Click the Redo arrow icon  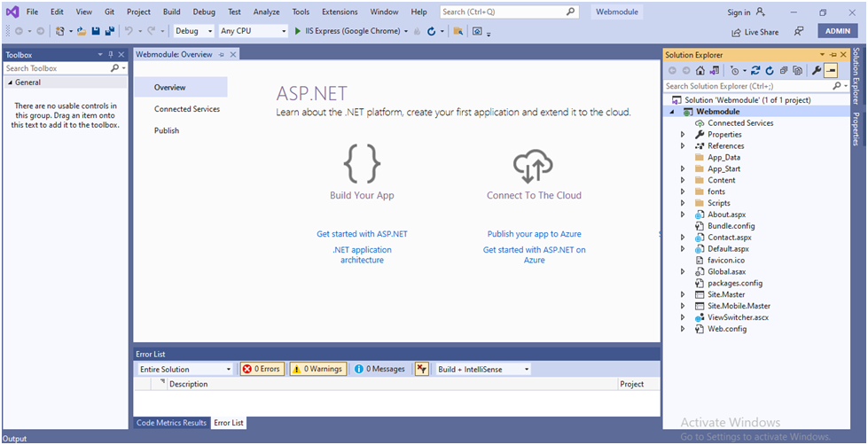[151, 32]
